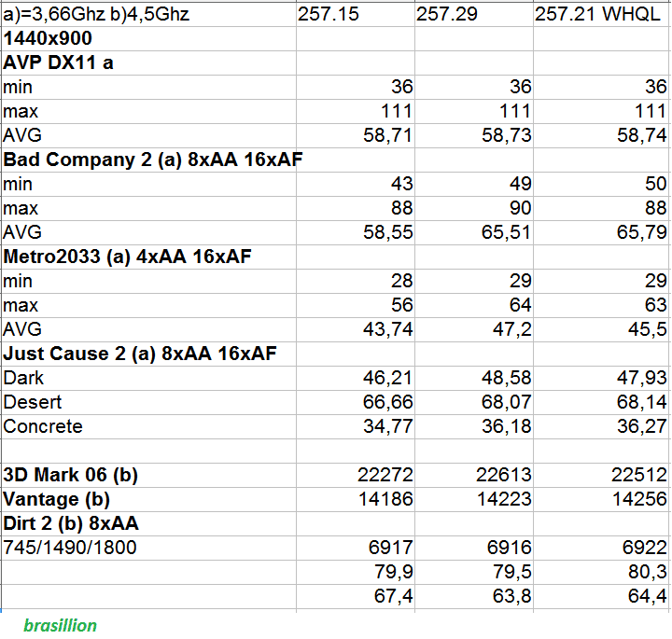This screenshot has width=672, height=639.
Task: Select the cell containing 6917
Action: click(356, 548)
